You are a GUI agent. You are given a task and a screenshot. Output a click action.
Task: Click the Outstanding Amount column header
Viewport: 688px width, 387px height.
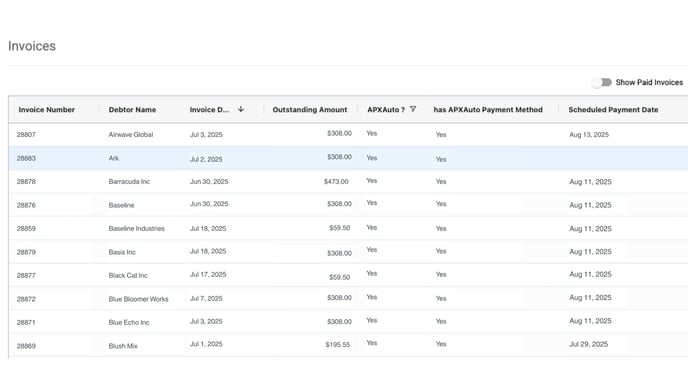tap(310, 110)
